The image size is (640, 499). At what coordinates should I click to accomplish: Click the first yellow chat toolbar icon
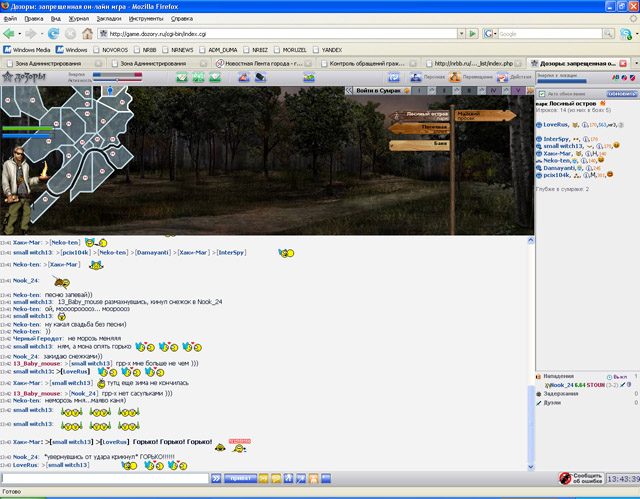[x=263, y=478]
